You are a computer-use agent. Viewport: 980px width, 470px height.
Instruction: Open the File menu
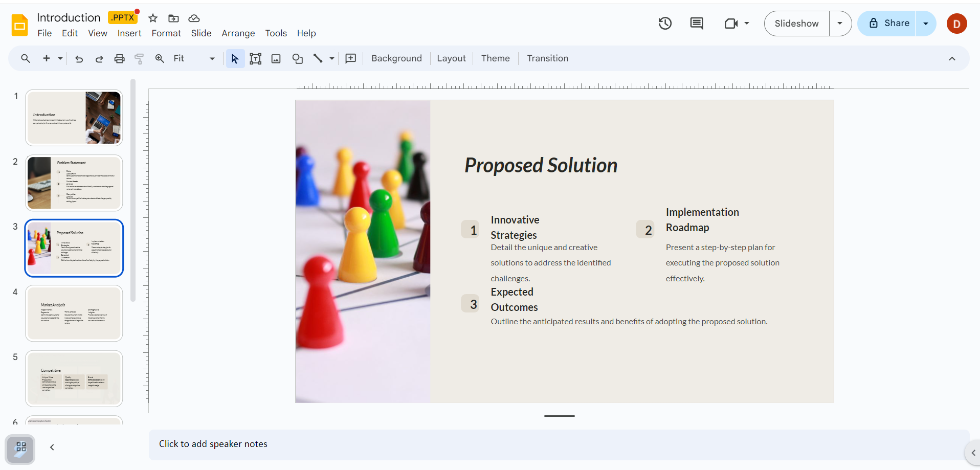click(44, 33)
